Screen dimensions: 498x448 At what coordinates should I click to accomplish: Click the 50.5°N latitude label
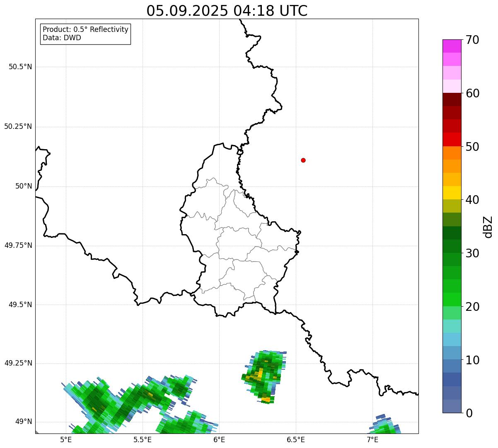pyautogui.click(x=20, y=67)
